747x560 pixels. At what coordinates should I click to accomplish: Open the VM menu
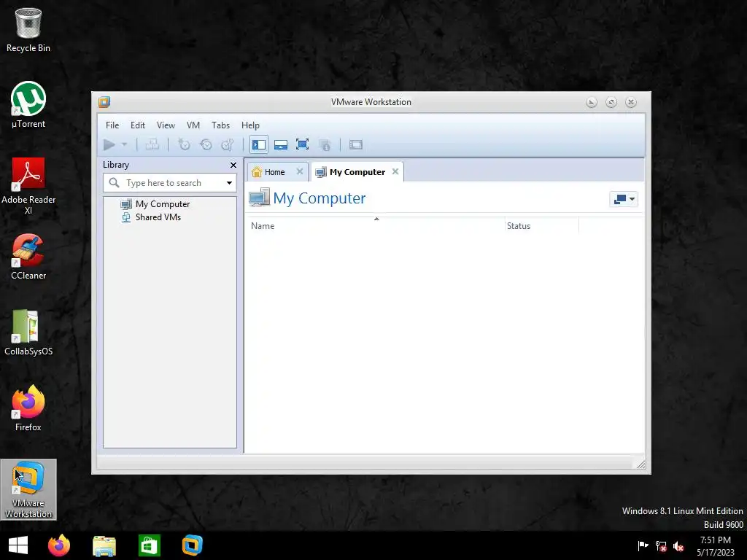193,125
